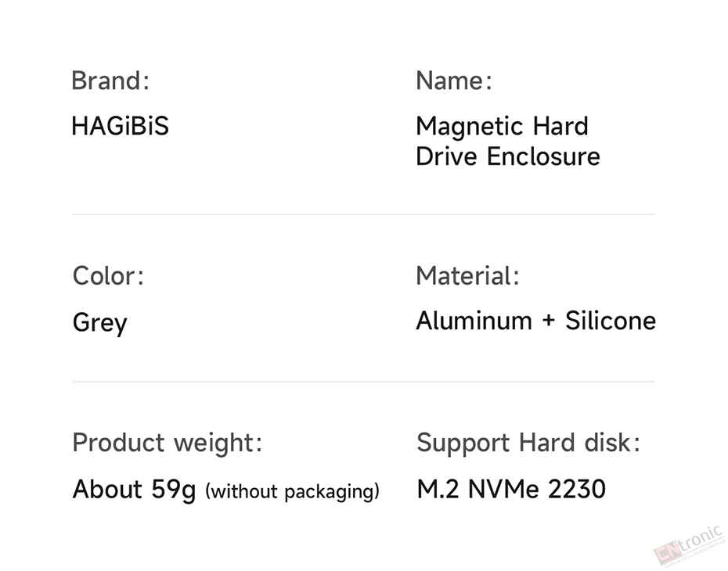Click the M.2 NVMe 2230 value
This screenshot has width=728, height=571.
[511, 489]
